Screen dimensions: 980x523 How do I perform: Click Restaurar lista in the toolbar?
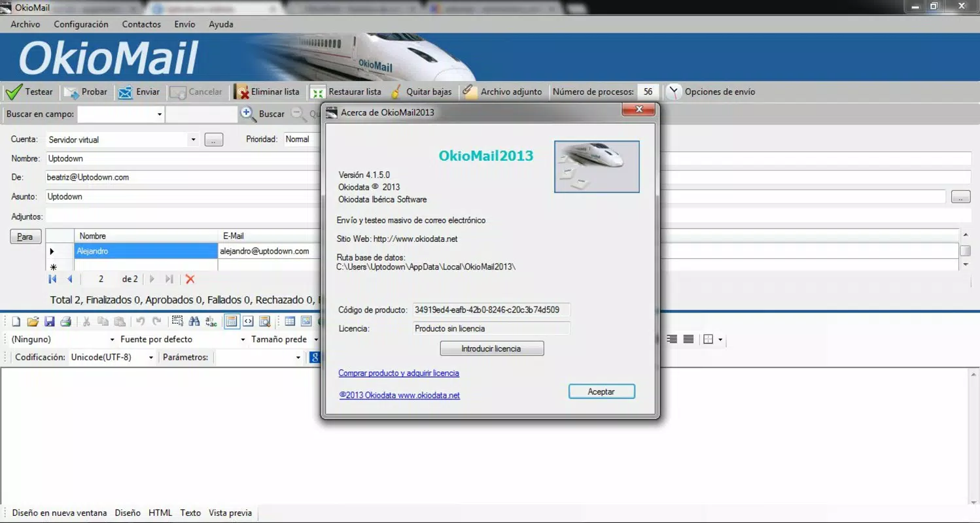[x=346, y=92]
